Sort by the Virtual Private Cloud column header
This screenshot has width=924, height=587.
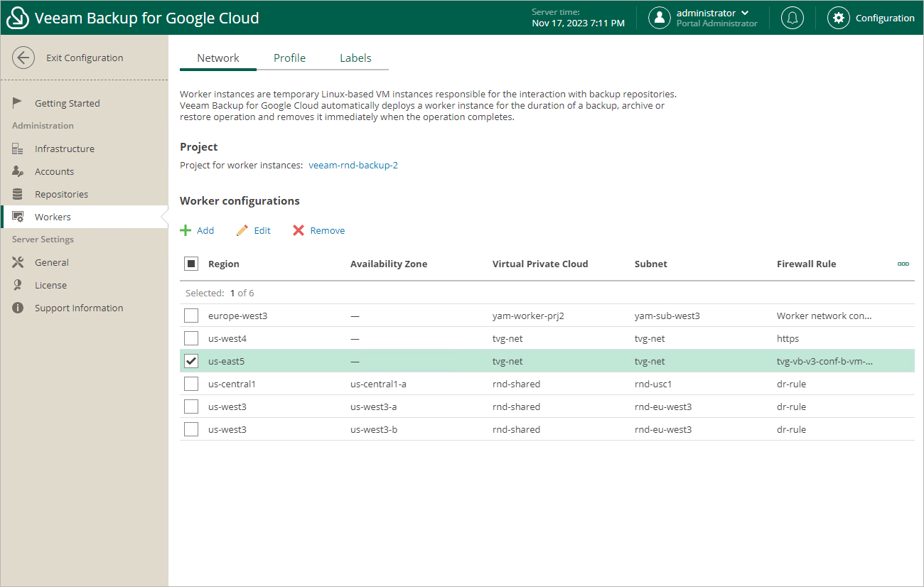pyautogui.click(x=540, y=264)
